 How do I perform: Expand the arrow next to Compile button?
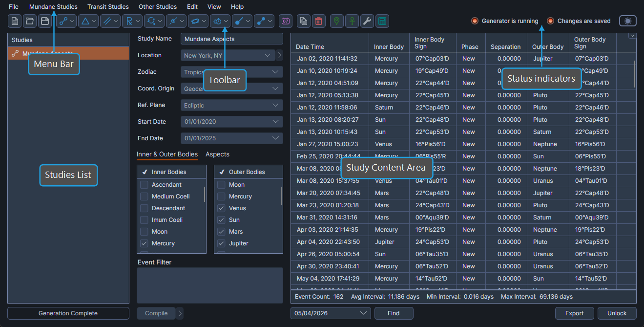[180, 313]
